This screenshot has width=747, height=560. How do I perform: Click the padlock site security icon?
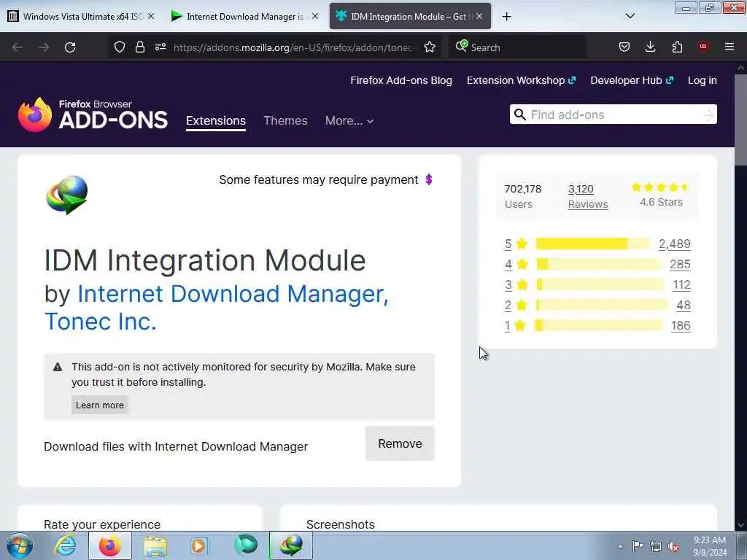click(x=139, y=47)
